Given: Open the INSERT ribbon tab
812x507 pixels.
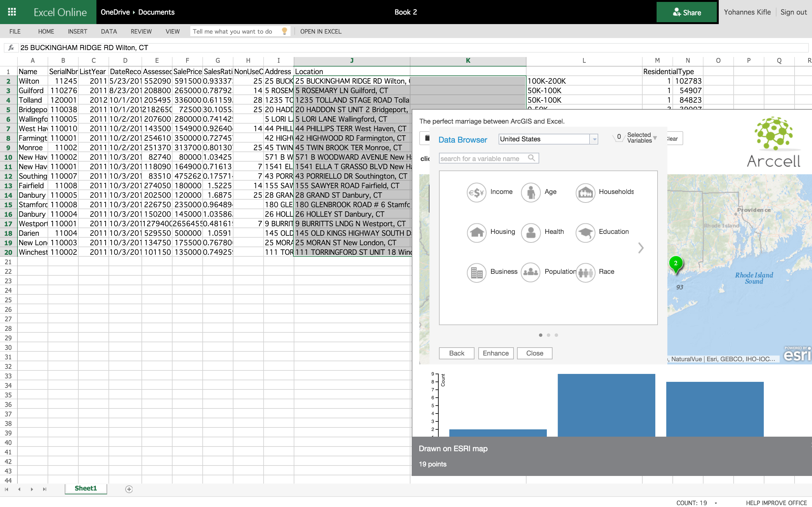Looking at the screenshot, I should [x=77, y=31].
